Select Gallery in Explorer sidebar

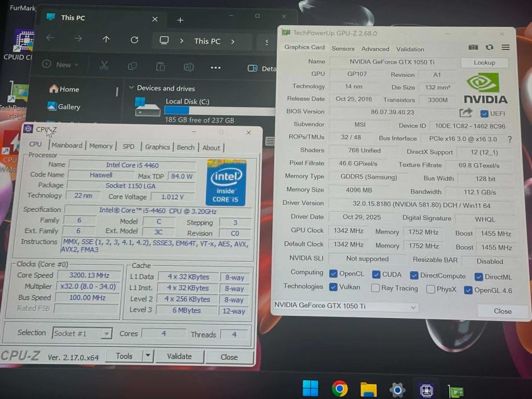coord(64,107)
